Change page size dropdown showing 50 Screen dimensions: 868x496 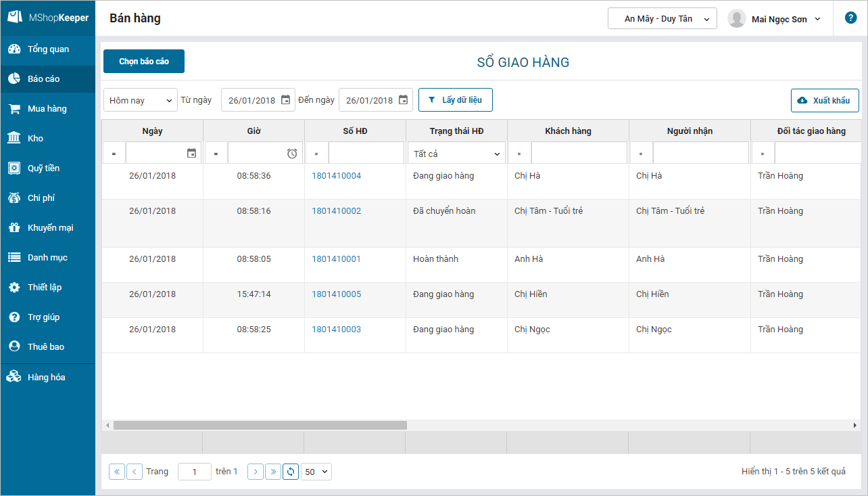(316, 472)
